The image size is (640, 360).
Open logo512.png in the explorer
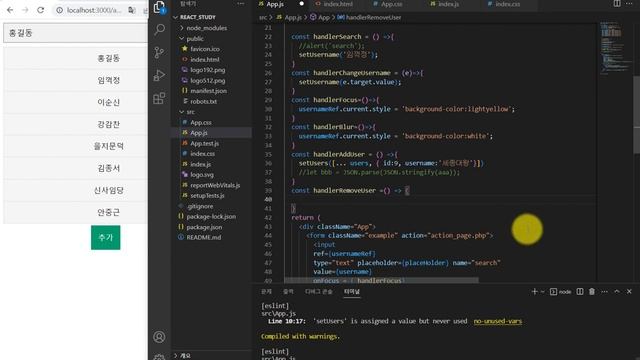pyautogui.click(x=207, y=80)
